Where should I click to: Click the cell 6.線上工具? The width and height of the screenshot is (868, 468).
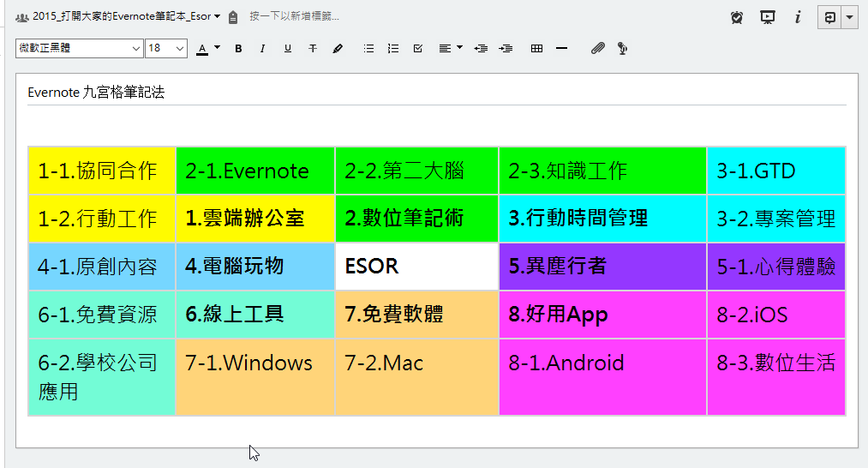[x=255, y=315]
